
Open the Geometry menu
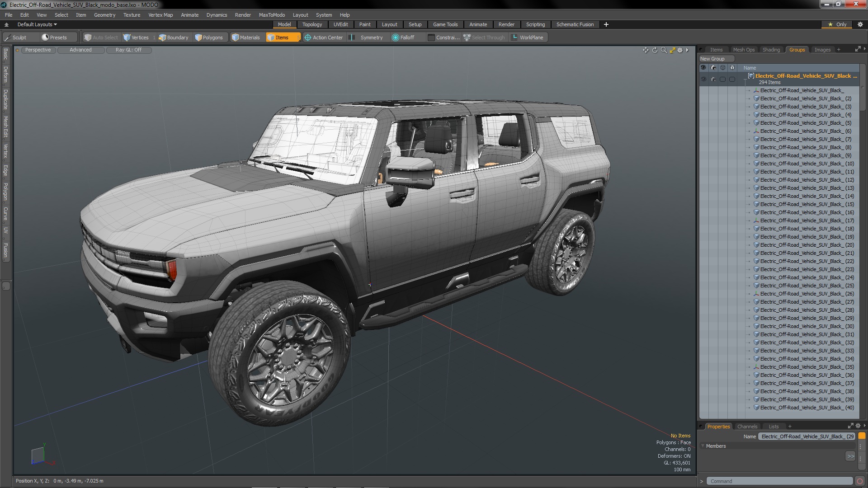[104, 15]
